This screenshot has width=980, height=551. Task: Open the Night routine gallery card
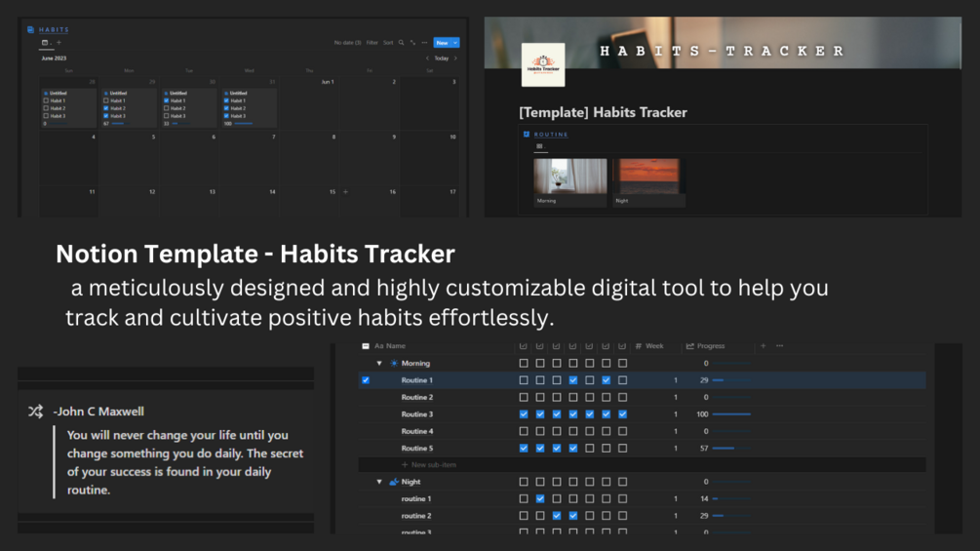pos(648,181)
